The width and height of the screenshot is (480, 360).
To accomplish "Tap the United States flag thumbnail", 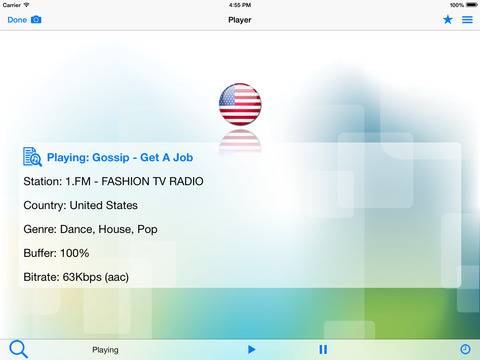I will point(240,104).
